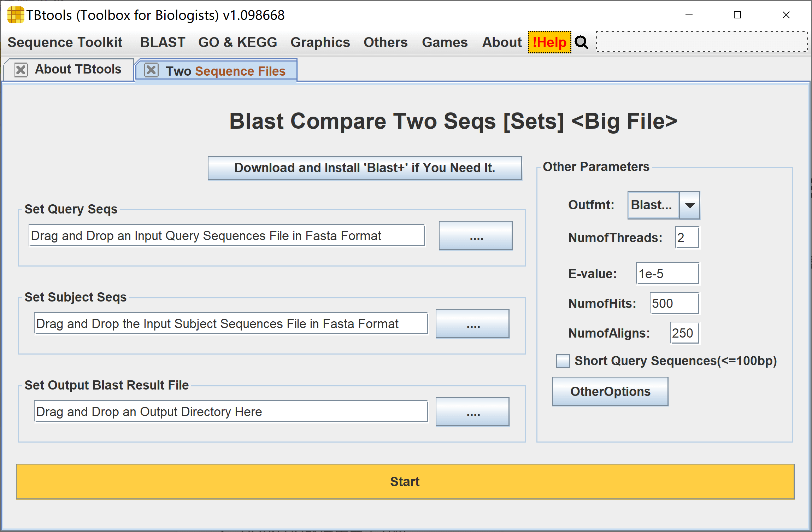812x532 pixels.
Task: Click the OtherOptions button
Action: 610,392
